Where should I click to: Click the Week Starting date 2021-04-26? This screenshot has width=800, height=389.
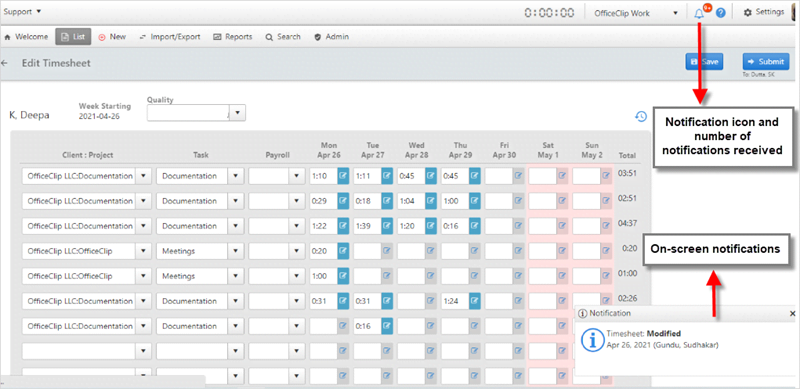(98, 116)
